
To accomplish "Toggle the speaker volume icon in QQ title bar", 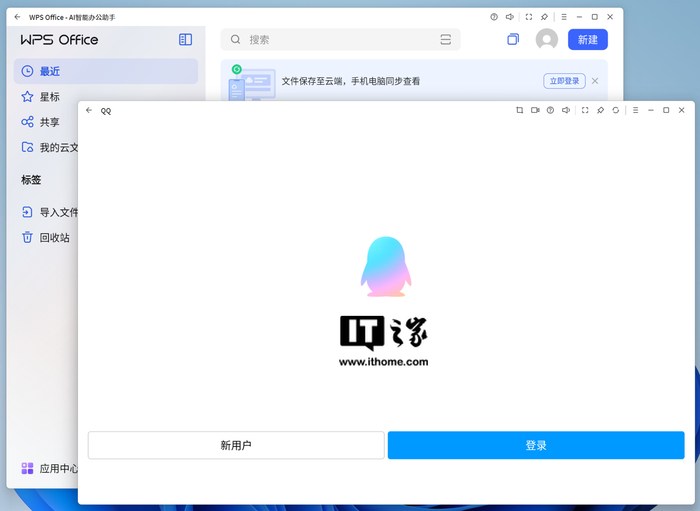I will [566, 110].
